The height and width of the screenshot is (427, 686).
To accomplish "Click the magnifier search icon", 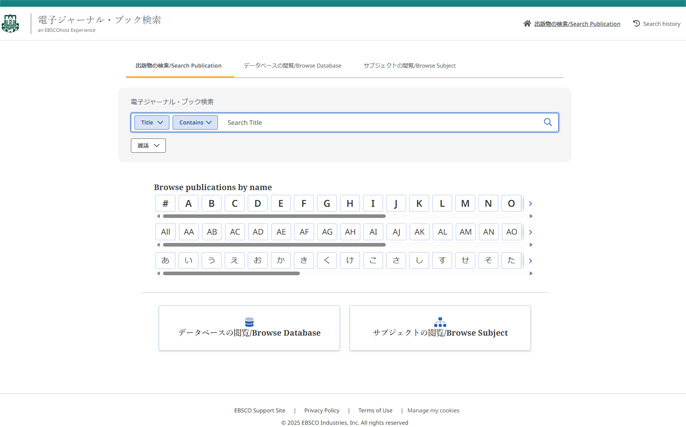I will coord(548,122).
